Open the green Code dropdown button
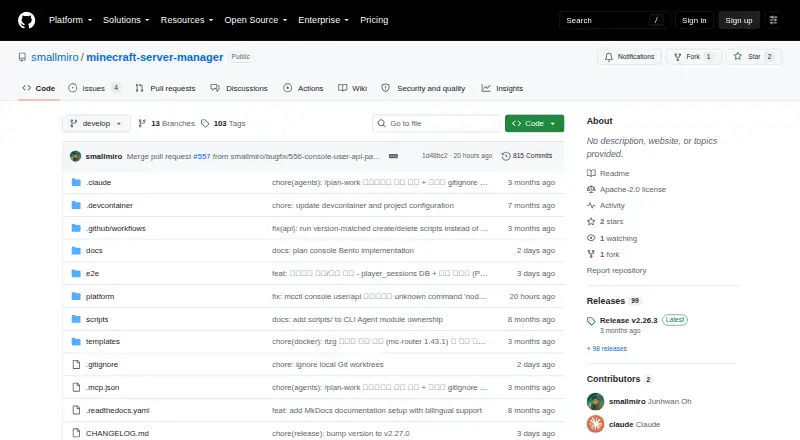800x440 pixels. click(x=534, y=124)
